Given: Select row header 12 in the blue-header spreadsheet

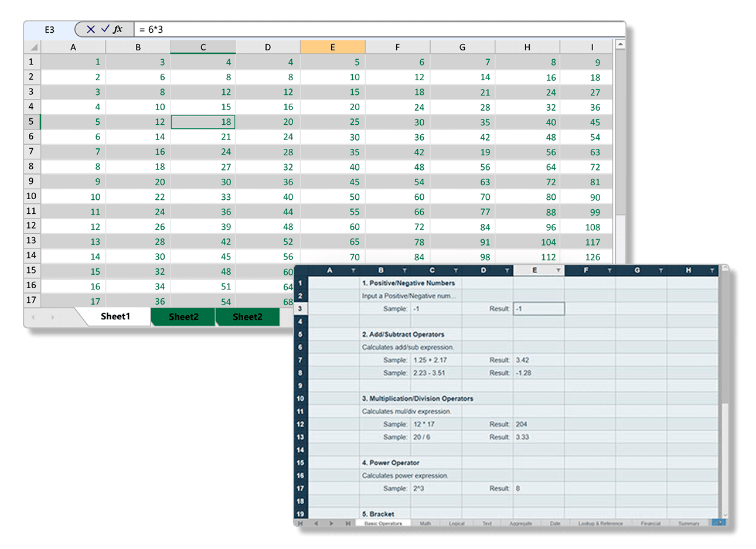Looking at the screenshot, I should pyautogui.click(x=300, y=424).
